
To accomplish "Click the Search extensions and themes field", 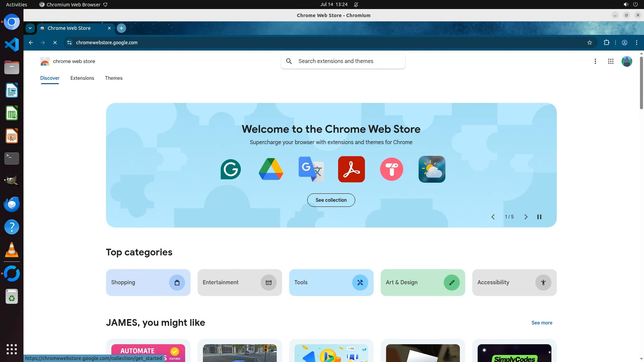I will point(349,61).
